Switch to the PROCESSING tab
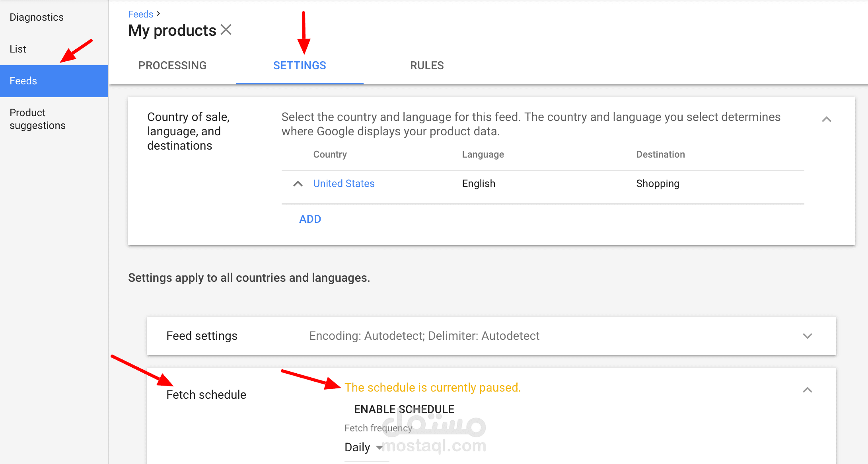Image resolution: width=868 pixels, height=464 pixels. (172, 65)
